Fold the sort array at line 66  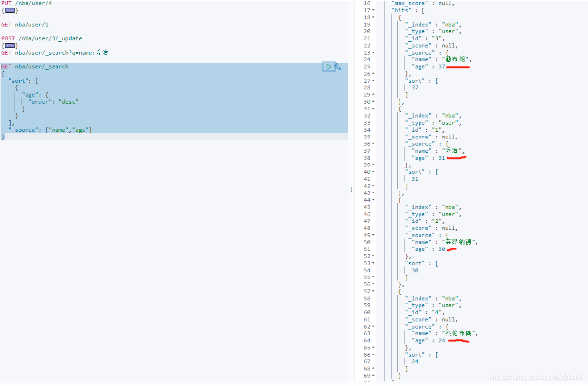tap(373, 355)
